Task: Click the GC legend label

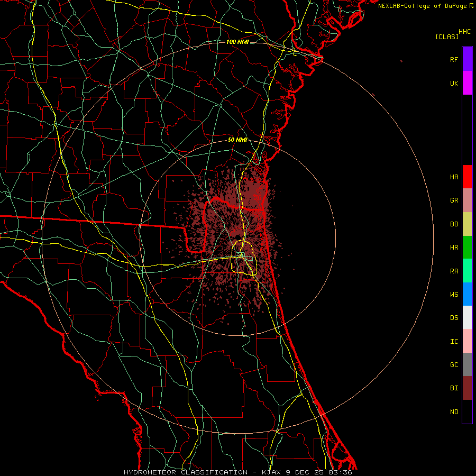Action: coord(454,365)
